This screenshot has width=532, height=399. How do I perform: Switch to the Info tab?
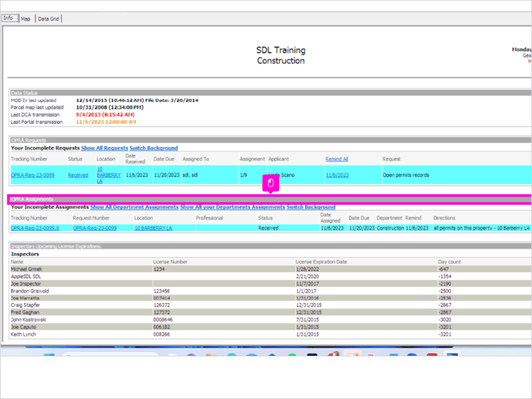coord(9,19)
